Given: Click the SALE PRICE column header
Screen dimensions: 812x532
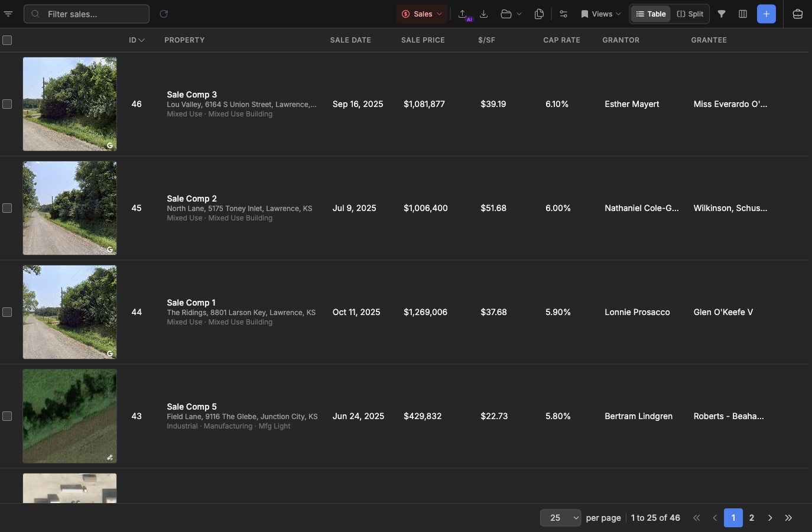Looking at the screenshot, I should click(x=423, y=40).
